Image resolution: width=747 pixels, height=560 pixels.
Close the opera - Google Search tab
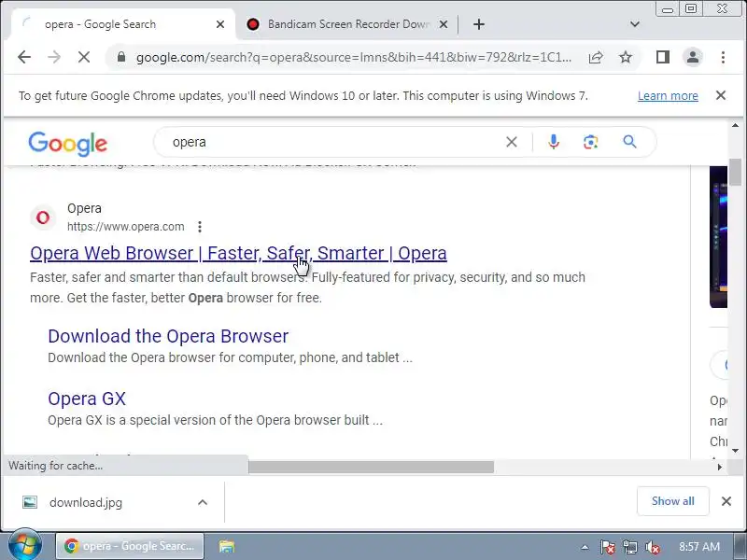click(220, 24)
